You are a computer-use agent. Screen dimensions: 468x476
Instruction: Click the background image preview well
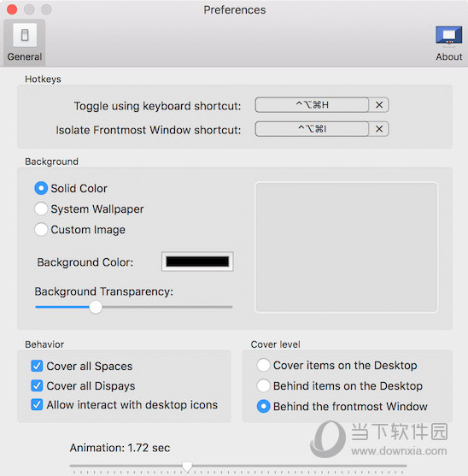(x=346, y=247)
